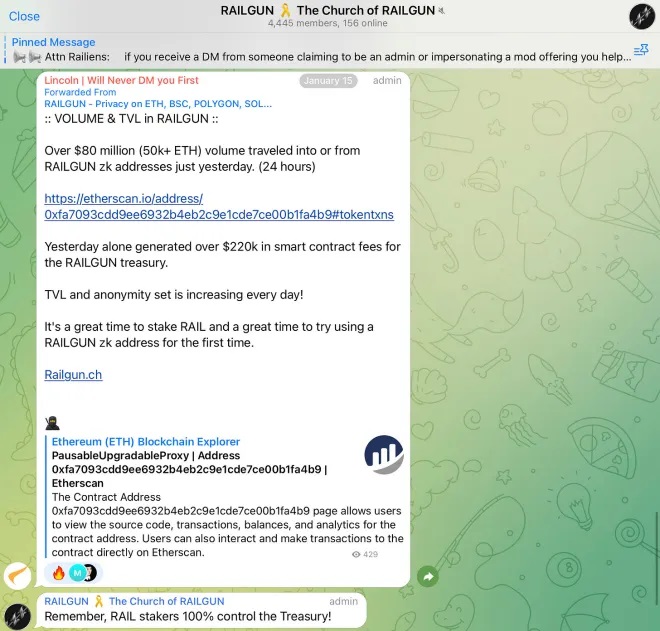Click the 429 views counter
This screenshot has height=631, width=660.
point(365,554)
